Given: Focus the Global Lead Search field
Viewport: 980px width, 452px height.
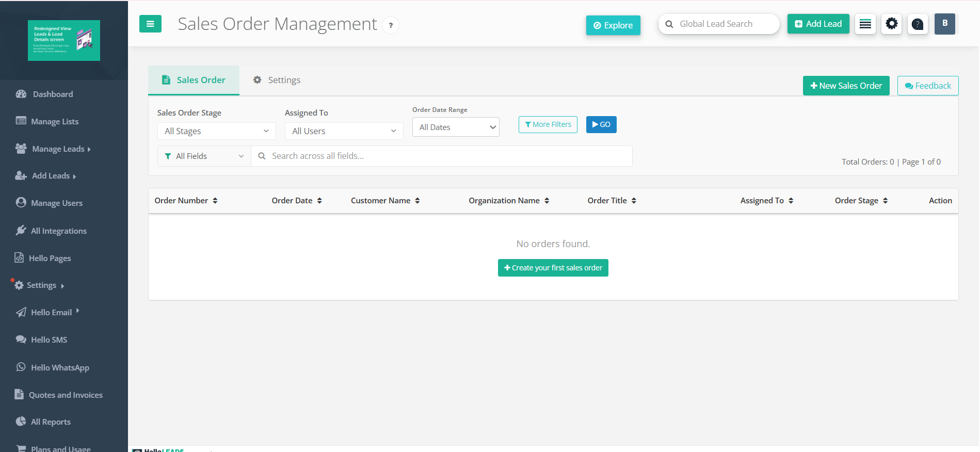Looking at the screenshot, I should pyautogui.click(x=719, y=24).
